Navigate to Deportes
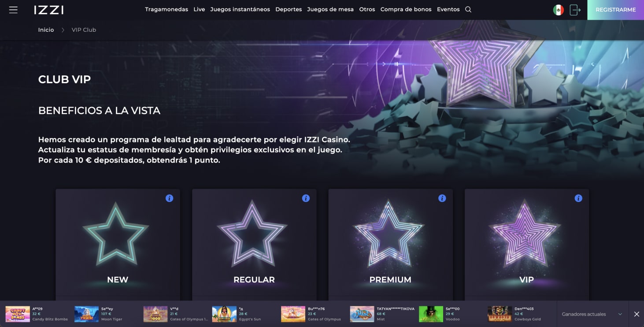This screenshot has width=644, height=327. pos(289,9)
